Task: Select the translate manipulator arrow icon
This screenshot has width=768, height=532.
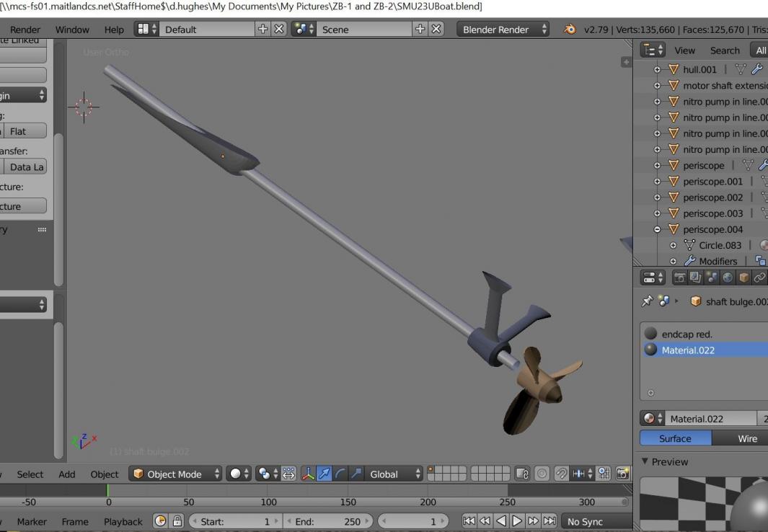Action: (x=324, y=474)
